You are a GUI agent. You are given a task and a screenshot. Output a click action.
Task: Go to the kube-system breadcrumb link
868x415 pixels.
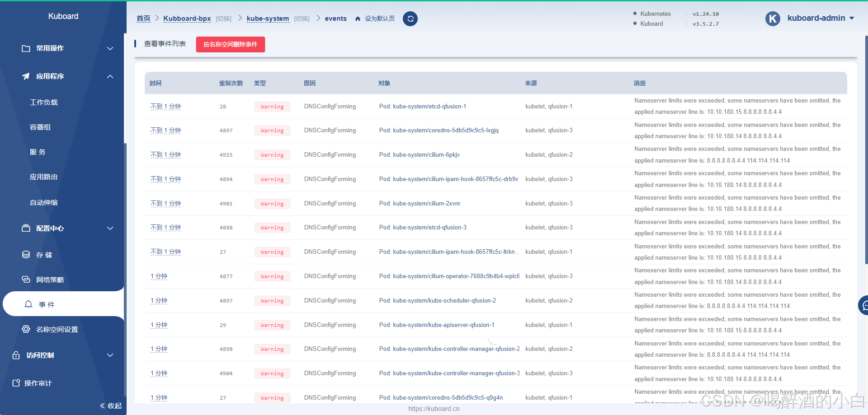point(268,19)
